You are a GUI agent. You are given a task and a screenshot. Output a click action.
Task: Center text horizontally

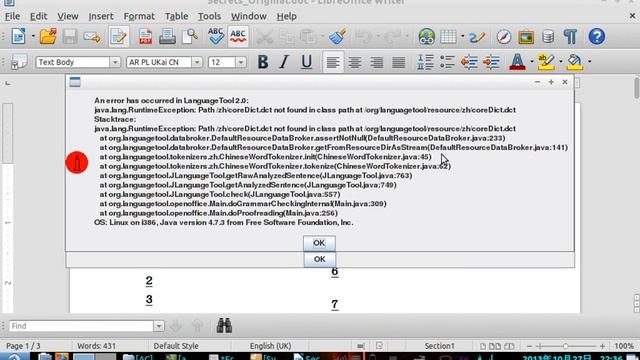355,62
